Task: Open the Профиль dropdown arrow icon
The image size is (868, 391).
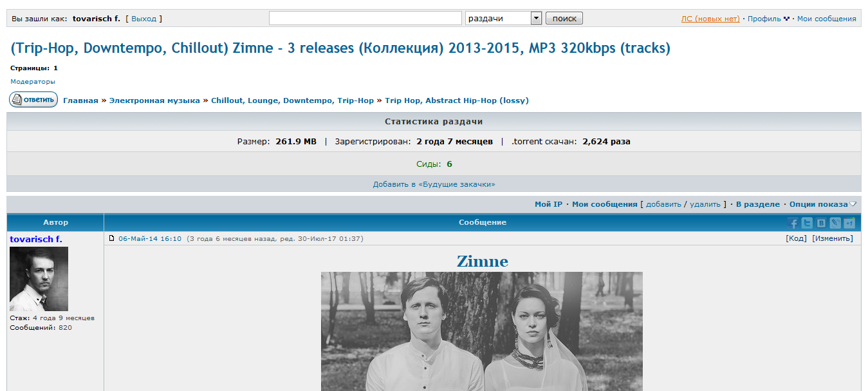Action: click(x=786, y=19)
